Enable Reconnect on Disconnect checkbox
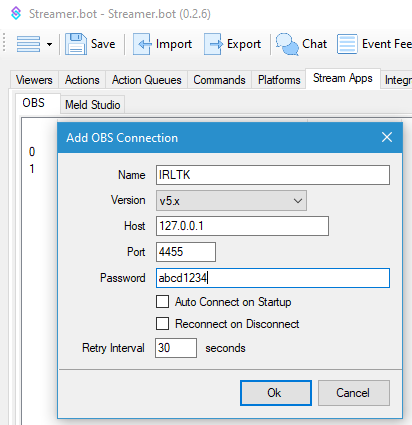 162,324
